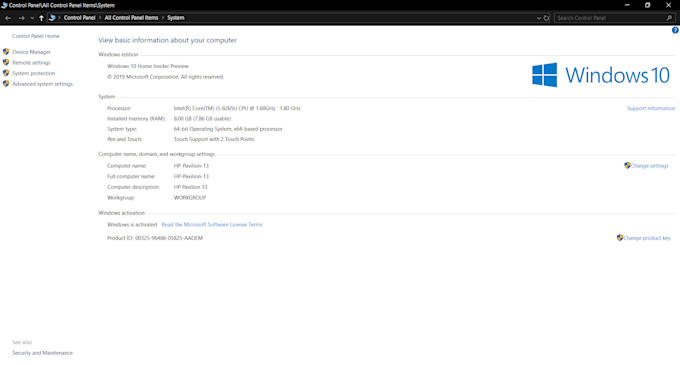Image resolution: width=680 pixels, height=365 pixels.
Task: Select the 64-bit Operating System text
Action: click(x=228, y=129)
